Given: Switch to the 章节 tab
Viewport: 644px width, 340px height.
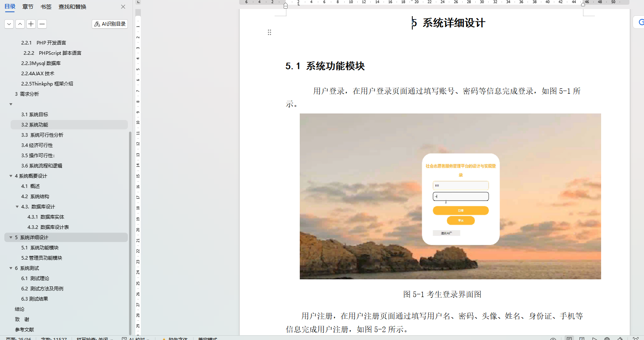Looking at the screenshot, I should [28, 7].
